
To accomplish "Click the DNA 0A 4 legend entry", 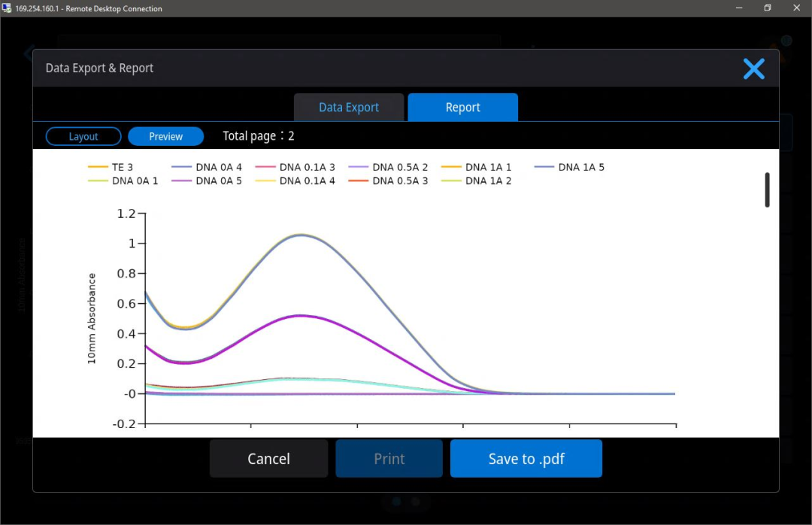I will [x=207, y=167].
